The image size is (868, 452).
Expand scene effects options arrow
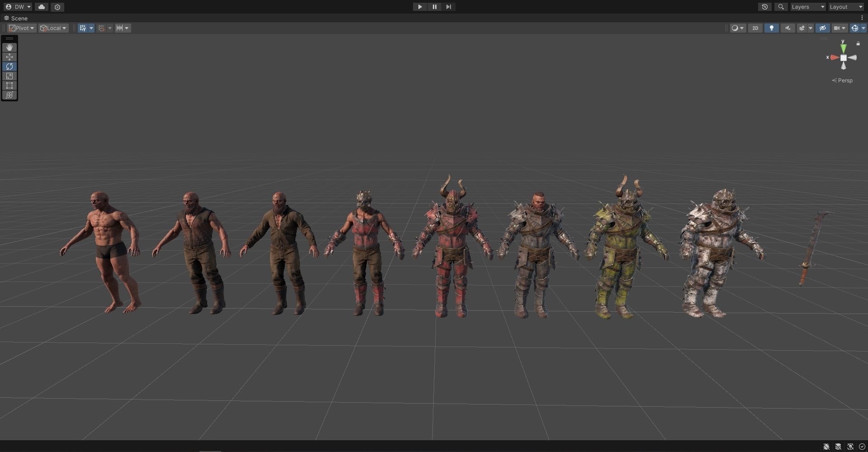pos(811,28)
